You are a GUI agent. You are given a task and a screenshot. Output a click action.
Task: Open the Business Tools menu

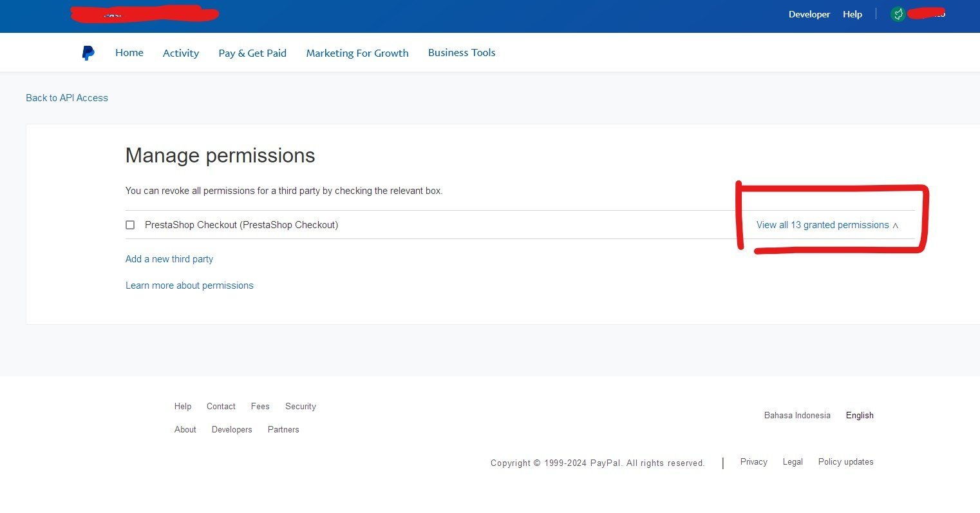[462, 53]
